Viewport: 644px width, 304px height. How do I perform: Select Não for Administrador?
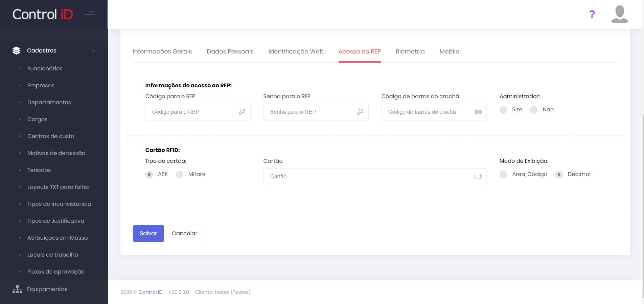tap(534, 110)
